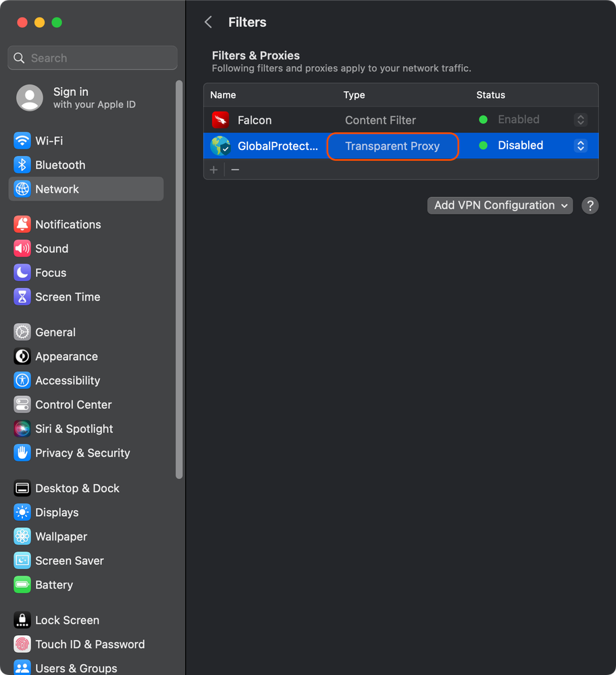Screen dimensions: 616x675
Task: Click the search magnifier icon
Action: (19, 57)
